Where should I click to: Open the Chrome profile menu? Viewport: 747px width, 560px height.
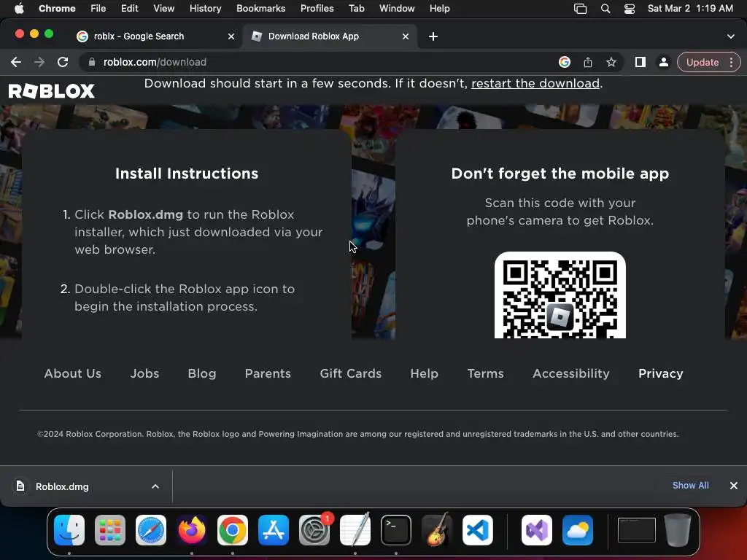tap(663, 62)
